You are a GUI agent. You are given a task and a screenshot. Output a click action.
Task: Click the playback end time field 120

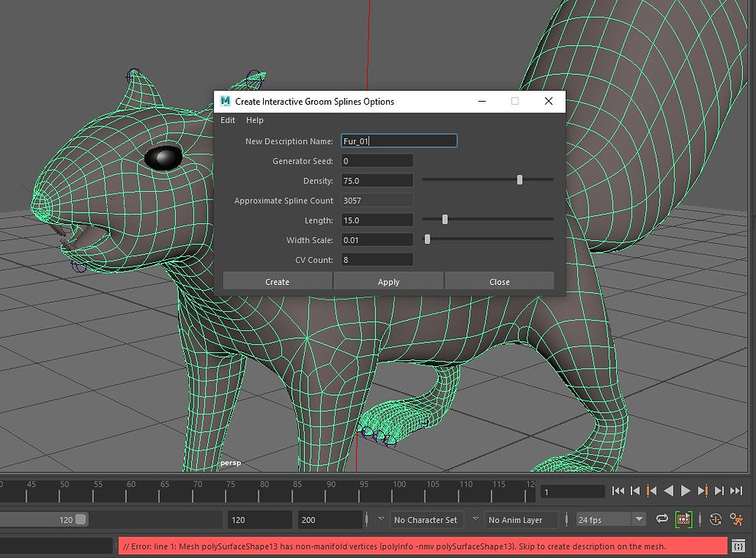coord(259,520)
